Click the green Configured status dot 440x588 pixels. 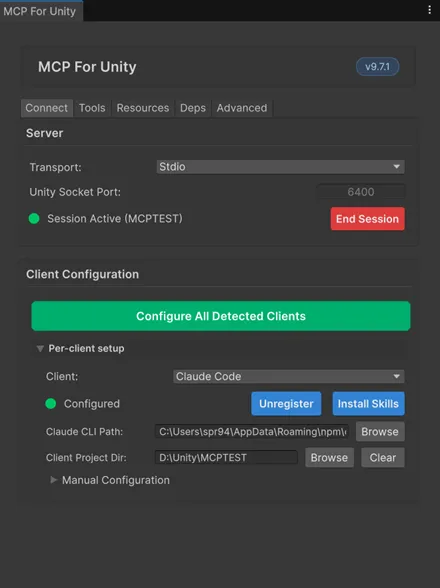click(x=51, y=404)
